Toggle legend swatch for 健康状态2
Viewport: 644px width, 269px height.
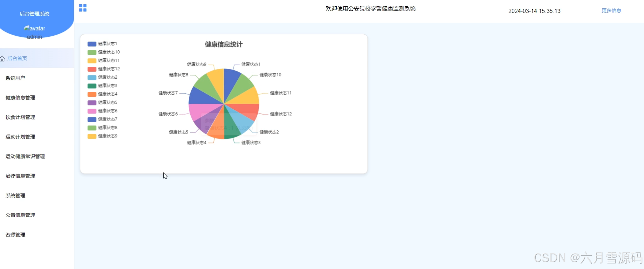tap(92, 78)
